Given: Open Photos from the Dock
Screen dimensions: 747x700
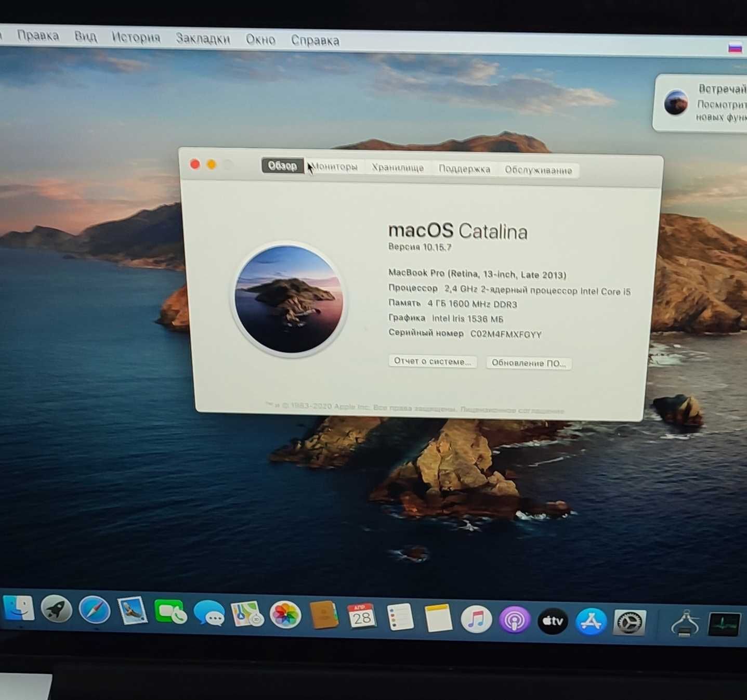Looking at the screenshot, I should click(x=285, y=616).
